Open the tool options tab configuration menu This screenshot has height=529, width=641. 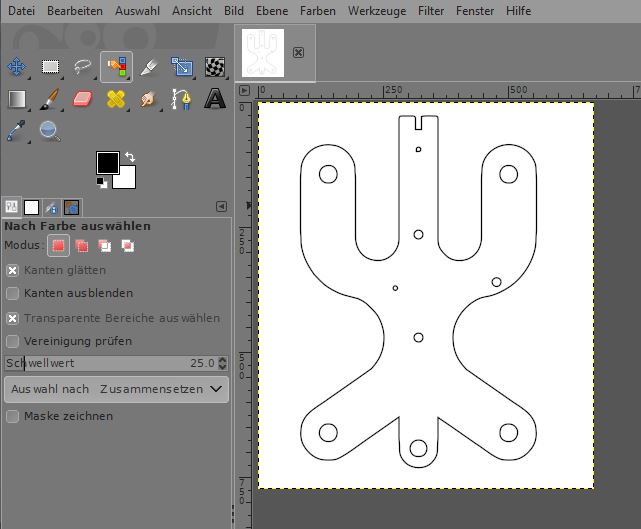(x=221, y=207)
